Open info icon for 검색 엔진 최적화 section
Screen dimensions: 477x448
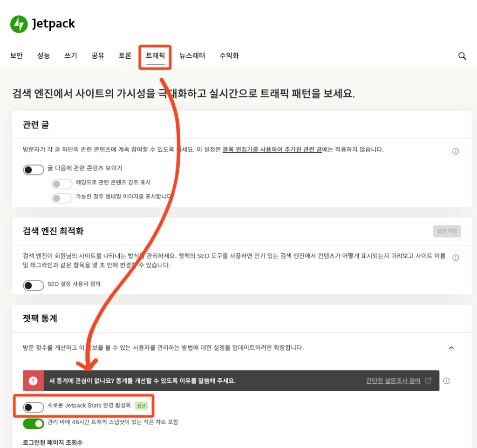(x=456, y=258)
